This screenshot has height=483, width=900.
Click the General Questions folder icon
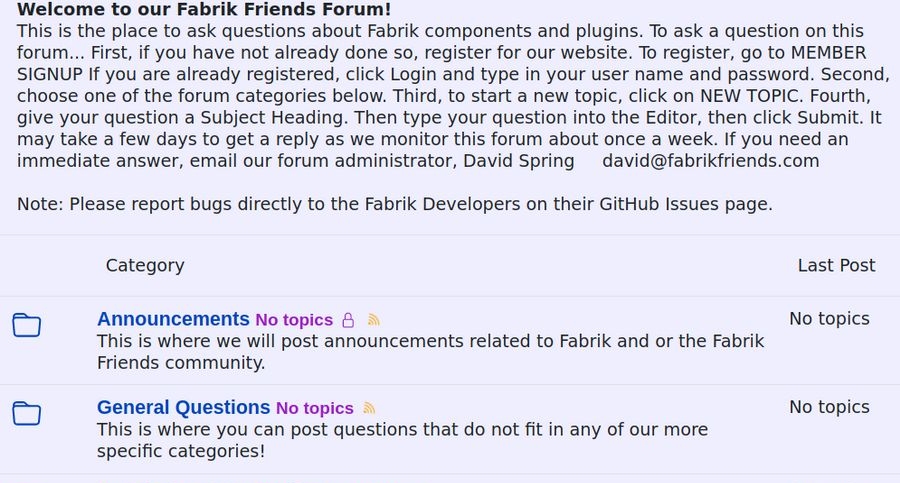point(27,413)
